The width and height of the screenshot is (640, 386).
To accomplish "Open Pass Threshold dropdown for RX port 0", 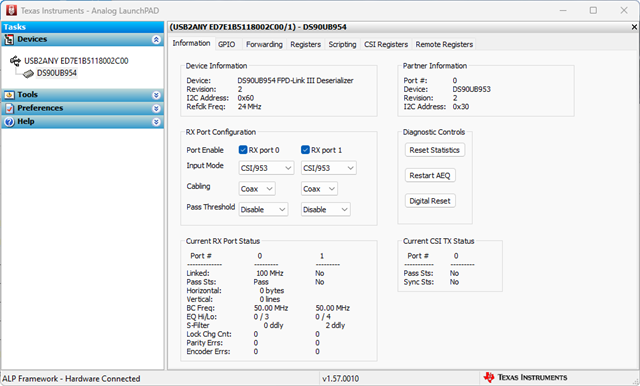I will [263, 209].
